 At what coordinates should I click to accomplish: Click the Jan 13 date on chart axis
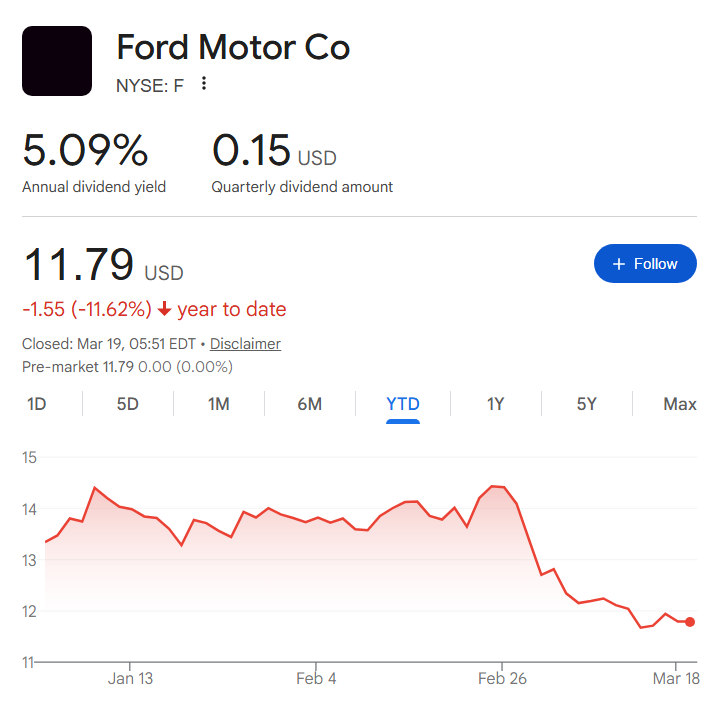coord(131,678)
